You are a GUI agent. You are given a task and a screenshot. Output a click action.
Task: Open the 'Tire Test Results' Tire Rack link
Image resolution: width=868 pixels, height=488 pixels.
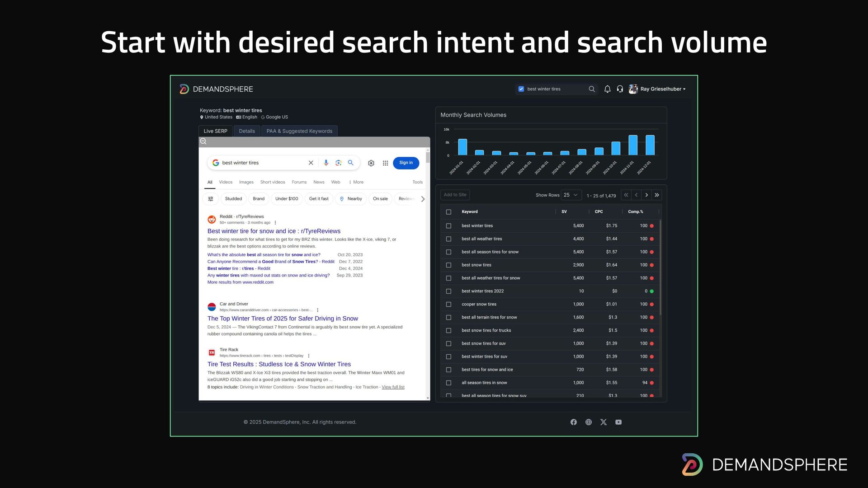click(x=279, y=364)
